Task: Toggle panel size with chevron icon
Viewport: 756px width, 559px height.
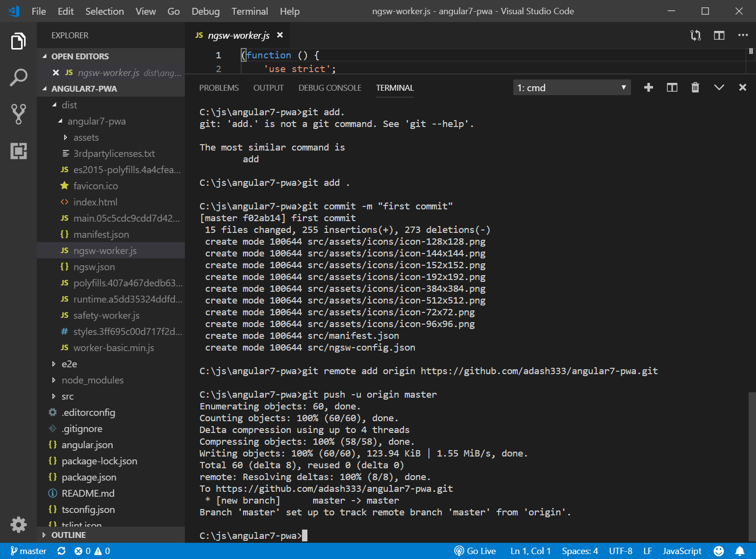Action: coord(719,88)
